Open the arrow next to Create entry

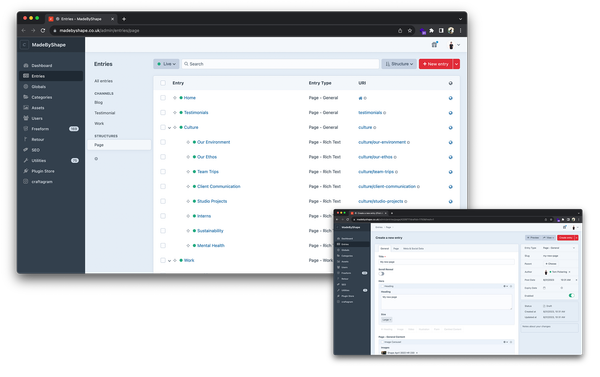[577, 238]
